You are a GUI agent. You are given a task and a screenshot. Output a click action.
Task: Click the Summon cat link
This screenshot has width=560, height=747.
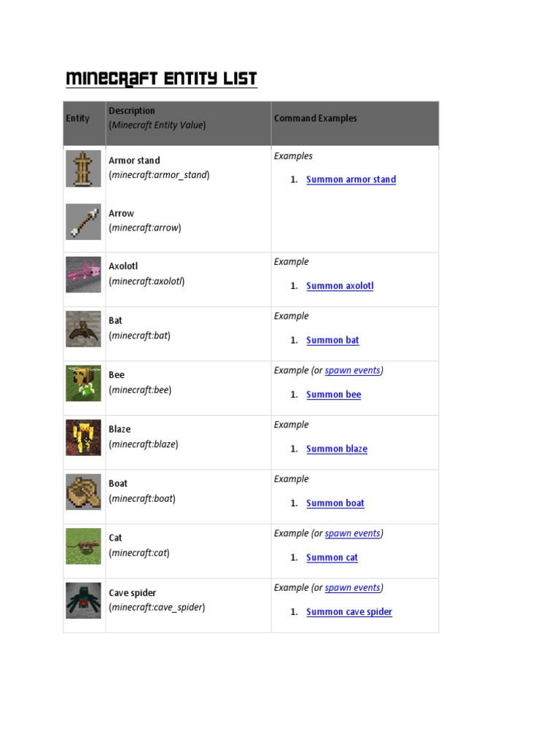coord(332,557)
